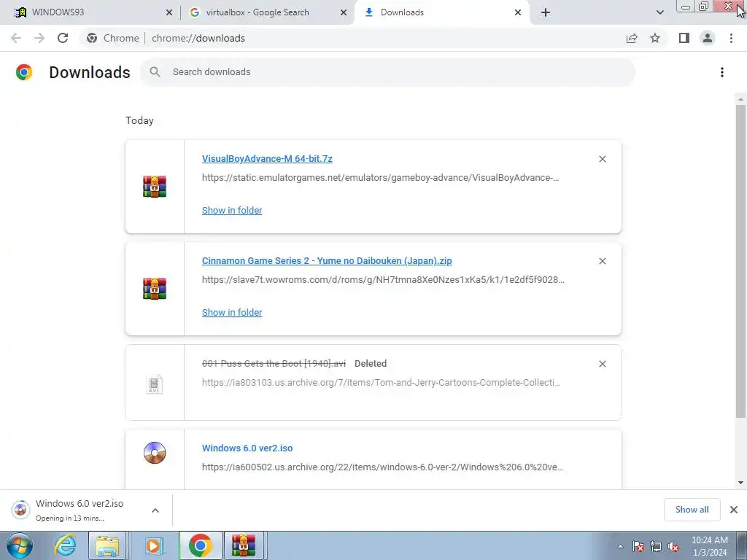Switch to the WINDOWS93 tab
This screenshot has width=747, height=560.
pyautogui.click(x=90, y=12)
